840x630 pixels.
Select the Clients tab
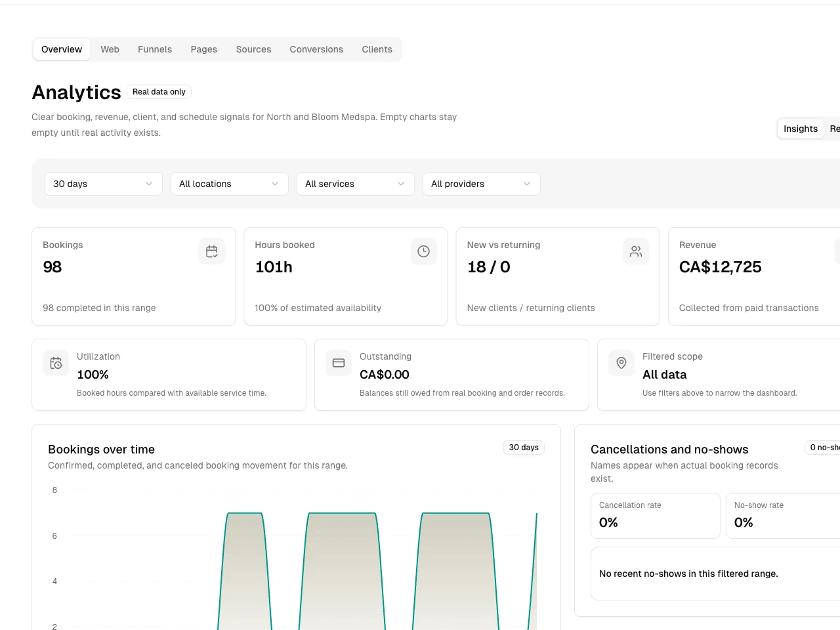click(x=377, y=49)
